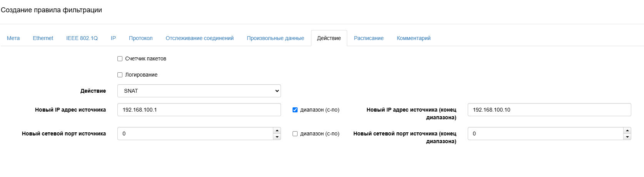Enable the Логирование checkbox
Viewport: 644px width, 177px height.
tap(120, 75)
